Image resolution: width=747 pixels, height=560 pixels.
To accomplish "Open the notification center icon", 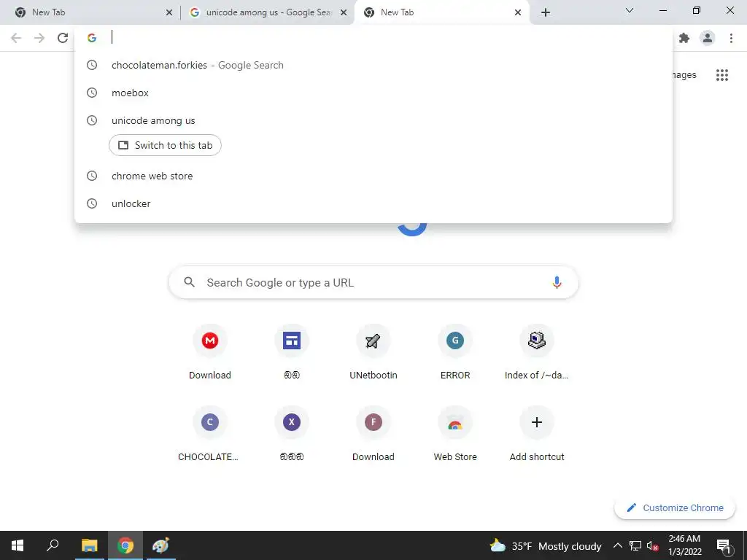I will 724,545.
